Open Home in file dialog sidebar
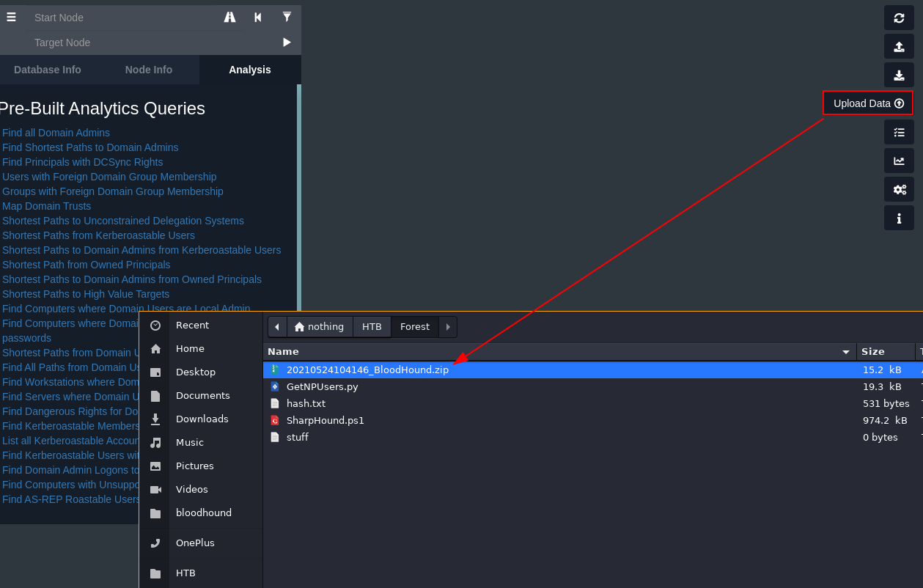This screenshot has height=588, width=923. pyautogui.click(x=201, y=348)
